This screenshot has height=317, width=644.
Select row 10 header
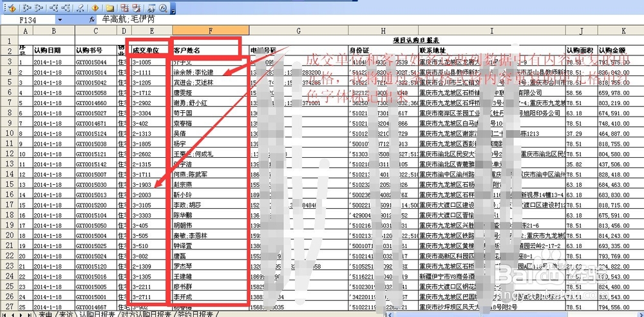(x=10, y=133)
